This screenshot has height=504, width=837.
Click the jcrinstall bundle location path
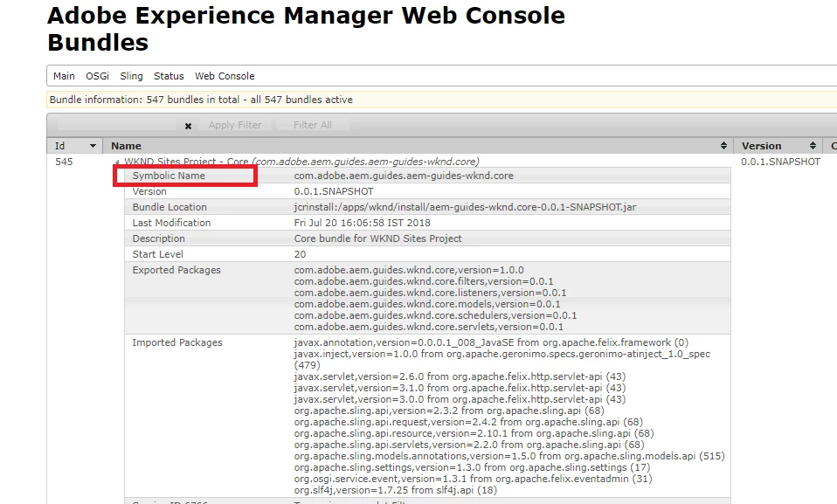pos(465,207)
